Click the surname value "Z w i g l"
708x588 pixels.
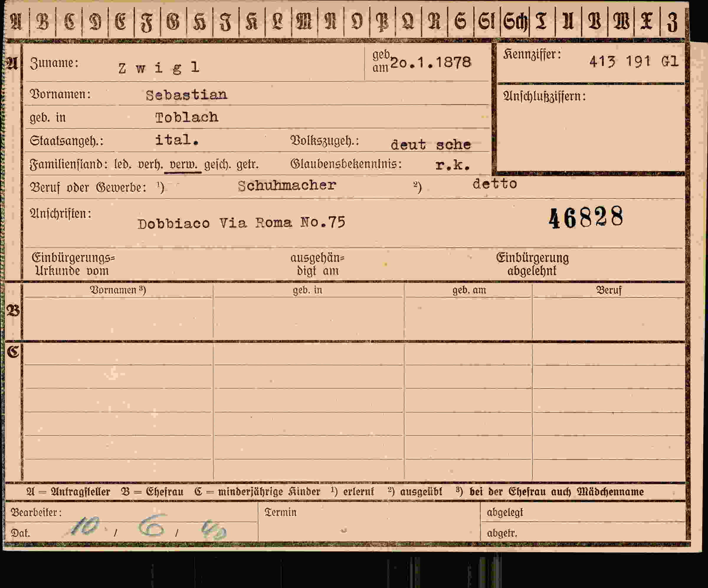159,68
